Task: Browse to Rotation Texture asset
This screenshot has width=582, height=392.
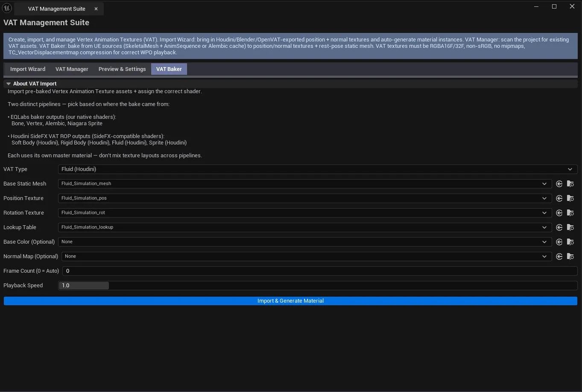Action: point(570,213)
